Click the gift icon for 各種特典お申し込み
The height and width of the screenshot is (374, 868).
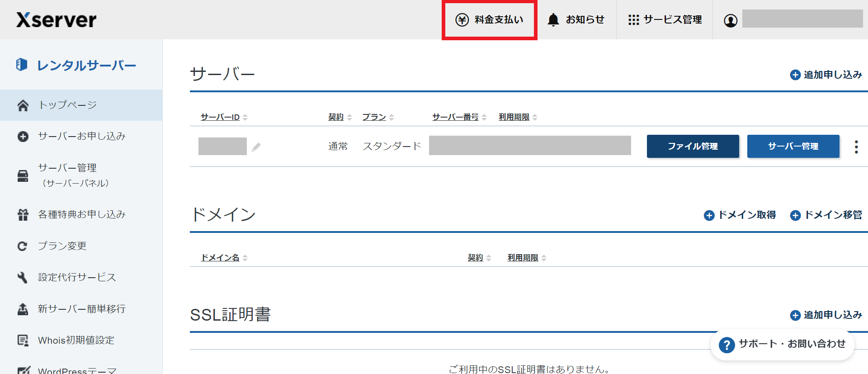click(x=23, y=215)
